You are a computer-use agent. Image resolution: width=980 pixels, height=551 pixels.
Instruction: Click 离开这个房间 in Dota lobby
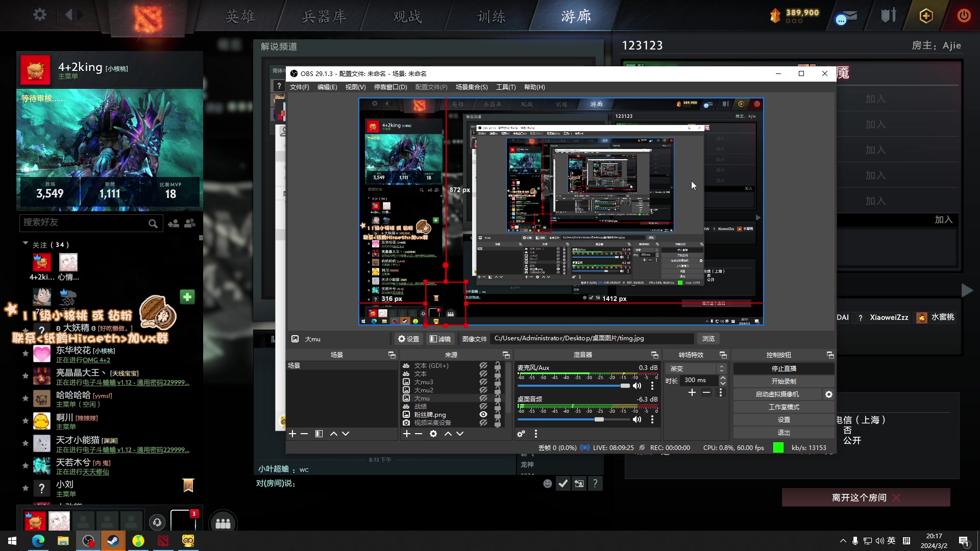[866, 497]
